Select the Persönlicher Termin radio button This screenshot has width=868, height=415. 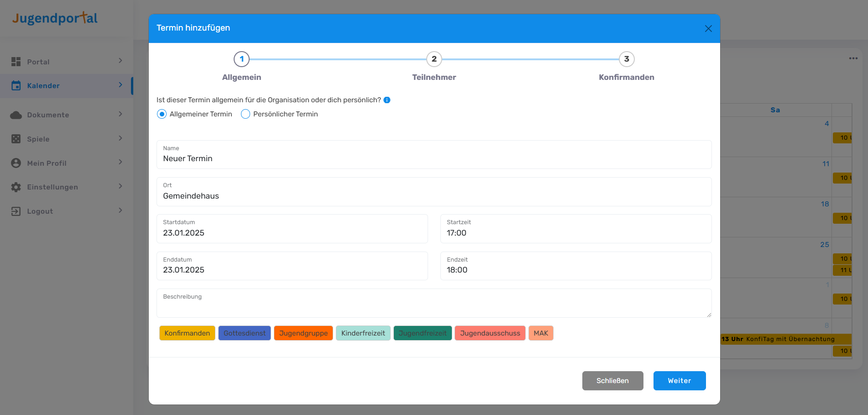click(x=246, y=114)
